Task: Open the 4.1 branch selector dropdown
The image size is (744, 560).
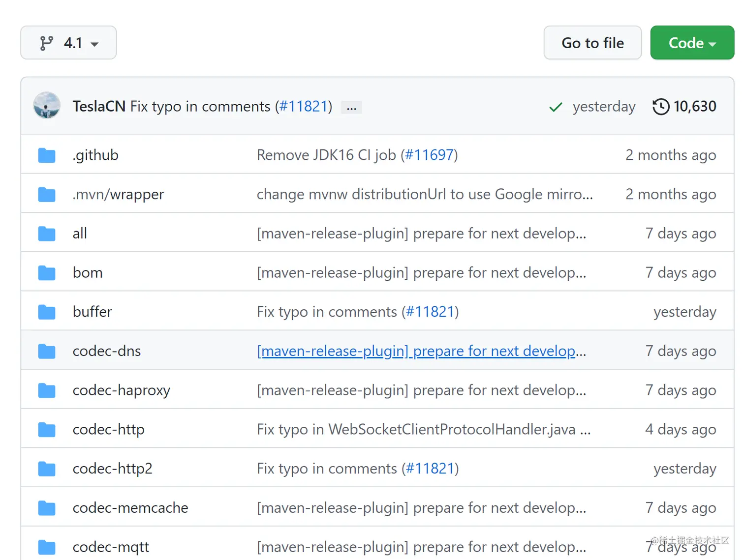Action: (68, 43)
